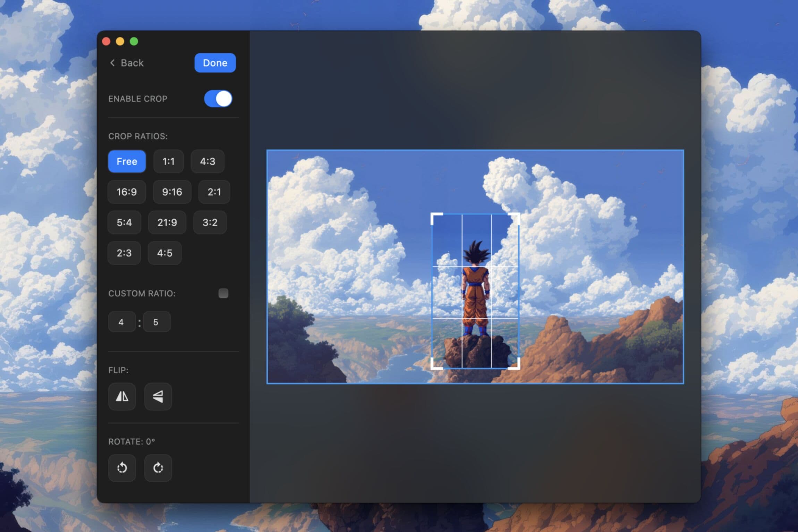Select the 9:16 crop ratio

coord(172,192)
